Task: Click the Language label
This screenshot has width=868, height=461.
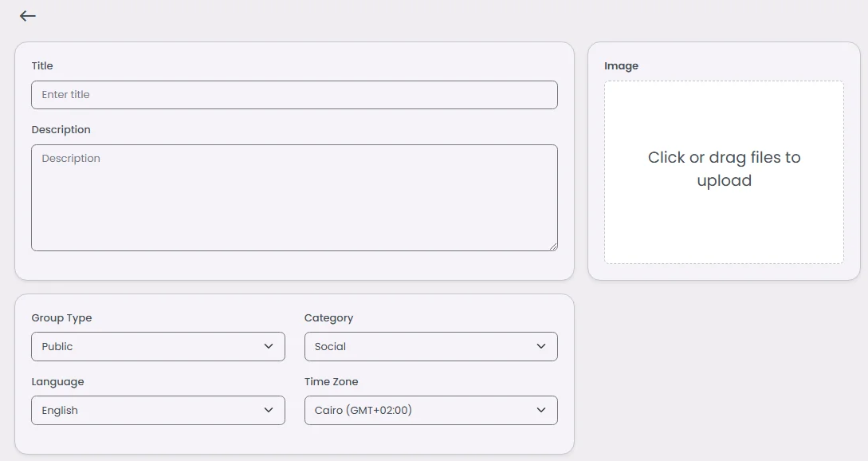Action: [x=57, y=381]
